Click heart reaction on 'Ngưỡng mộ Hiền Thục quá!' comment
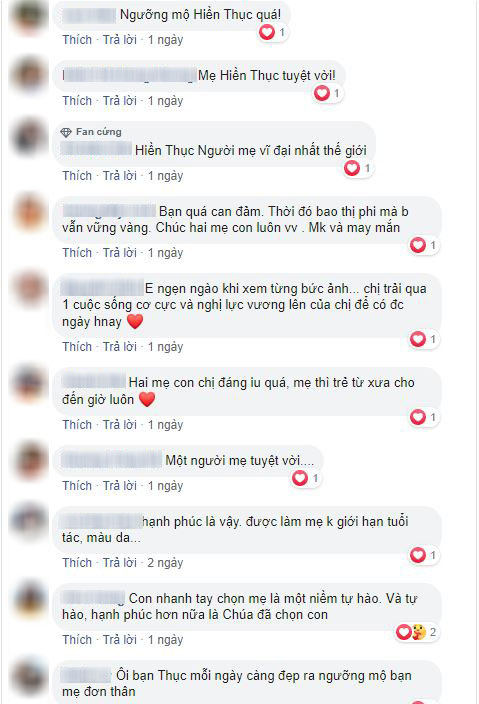 pos(267,32)
